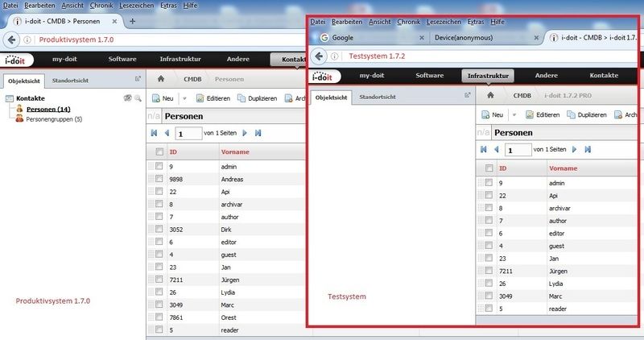Check row Marc in Testsystem table
This screenshot has width=644, height=340.
[489, 296]
